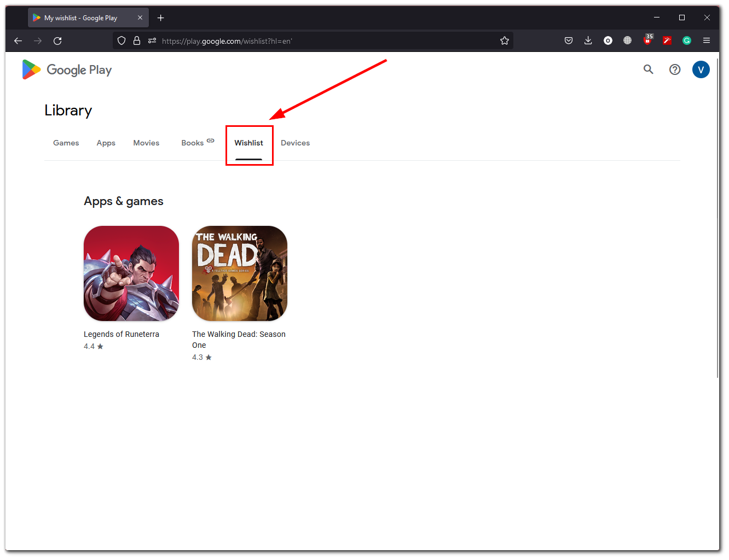Open the Books tab link

tap(198, 143)
